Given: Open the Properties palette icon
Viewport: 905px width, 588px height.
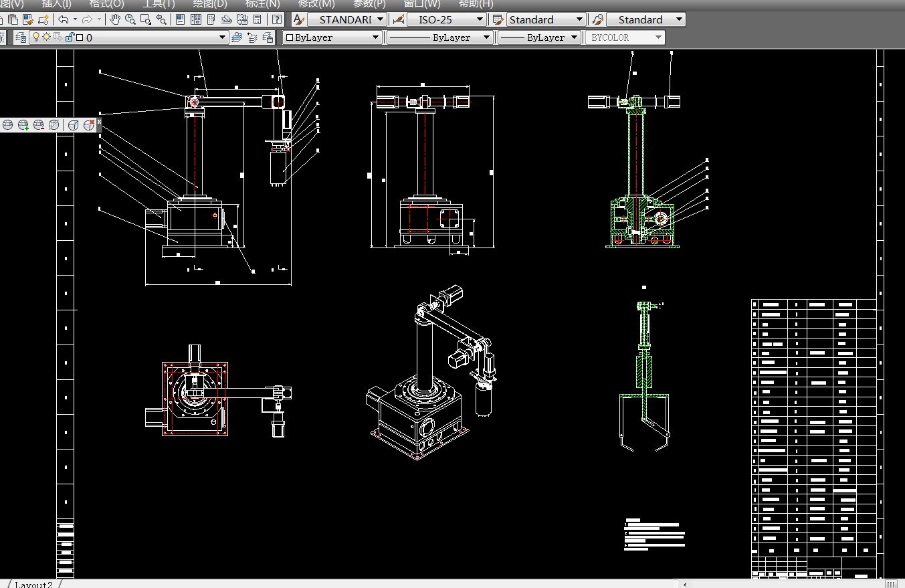Looking at the screenshot, I should pyautogui.click(x=180, y=19).
